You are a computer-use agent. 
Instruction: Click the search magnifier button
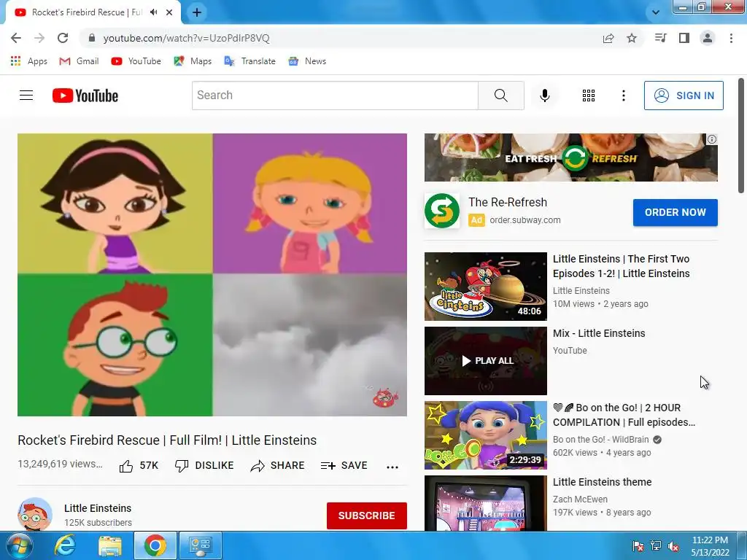(500, 96)
